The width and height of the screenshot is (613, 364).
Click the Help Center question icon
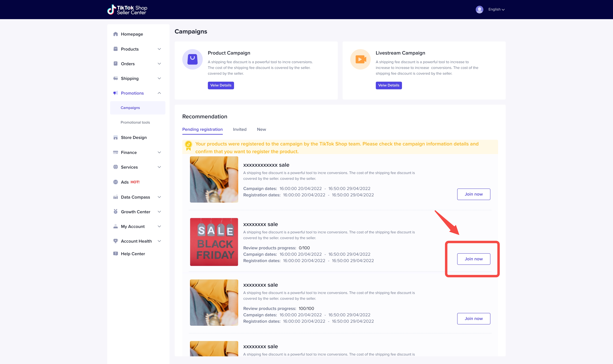[116, 254]
